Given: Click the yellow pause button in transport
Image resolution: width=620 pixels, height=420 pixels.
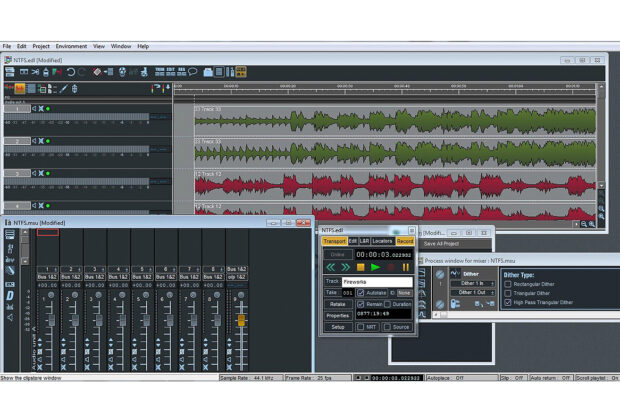Looking at the screenshot, I should pos(406,267).
